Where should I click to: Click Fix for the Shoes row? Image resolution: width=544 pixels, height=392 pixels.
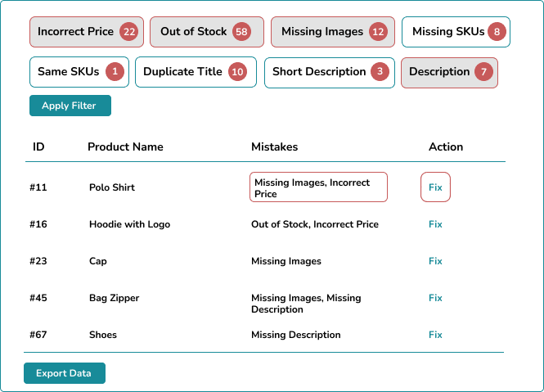click(435, 335)
